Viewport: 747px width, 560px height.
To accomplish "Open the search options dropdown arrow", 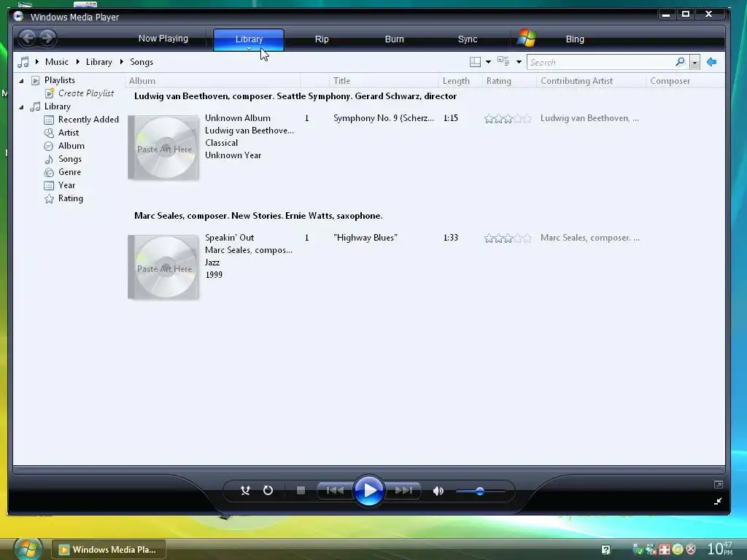I will point(694,63).
